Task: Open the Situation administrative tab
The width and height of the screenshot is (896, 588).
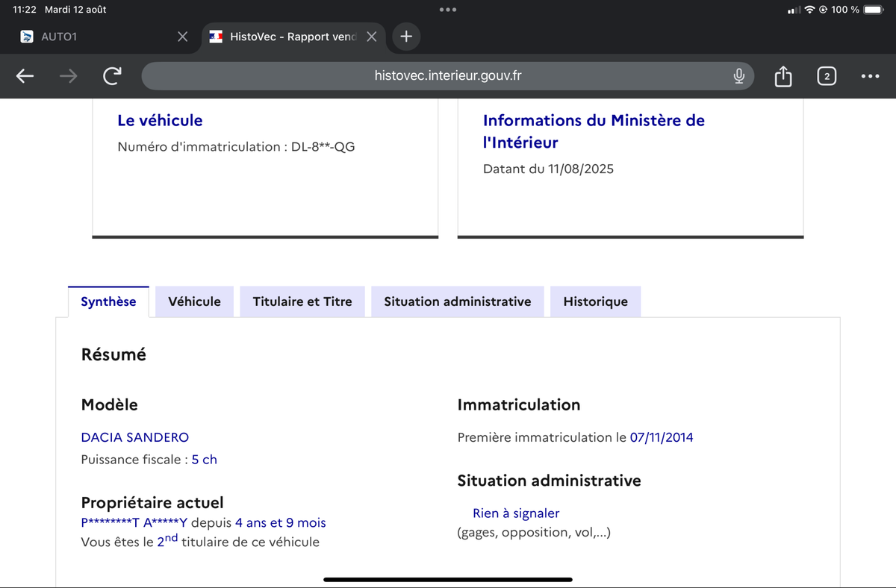Action: coord(457,301)
